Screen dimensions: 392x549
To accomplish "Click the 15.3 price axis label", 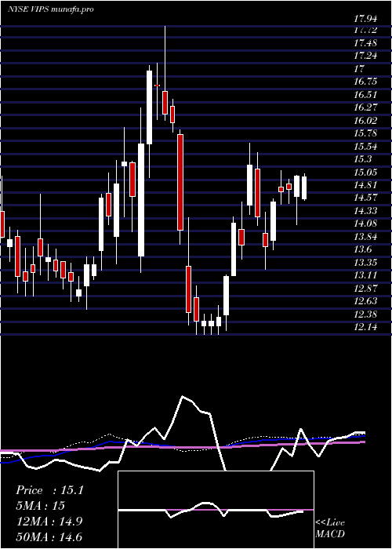I will [x=362, y=159].
